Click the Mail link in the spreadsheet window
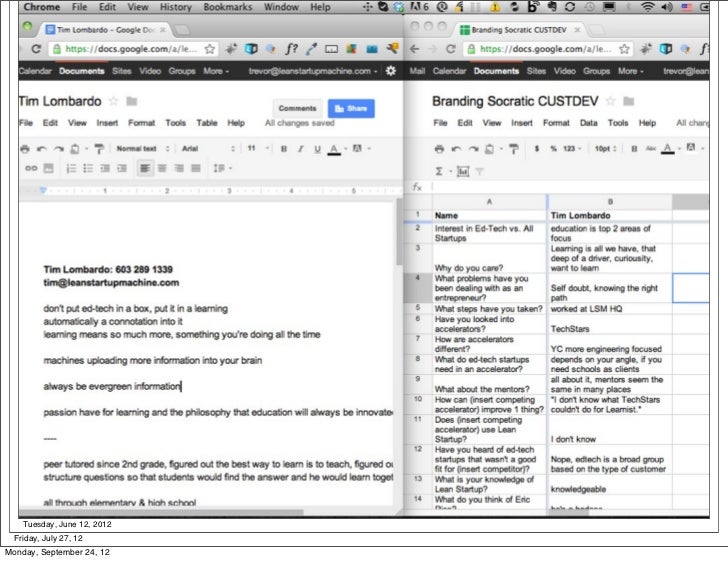Viewport: 728px width, 561px height. tap(417, 71)
